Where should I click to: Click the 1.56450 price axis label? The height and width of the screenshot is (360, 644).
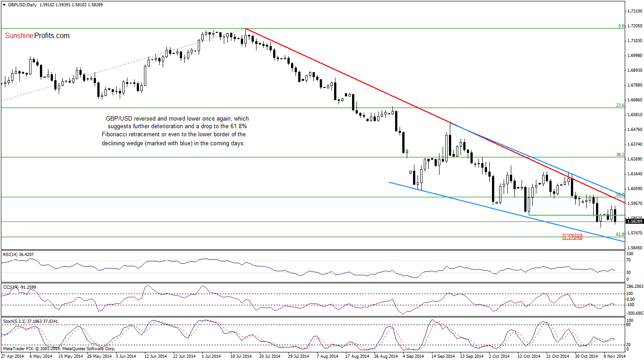click(635, 248)
